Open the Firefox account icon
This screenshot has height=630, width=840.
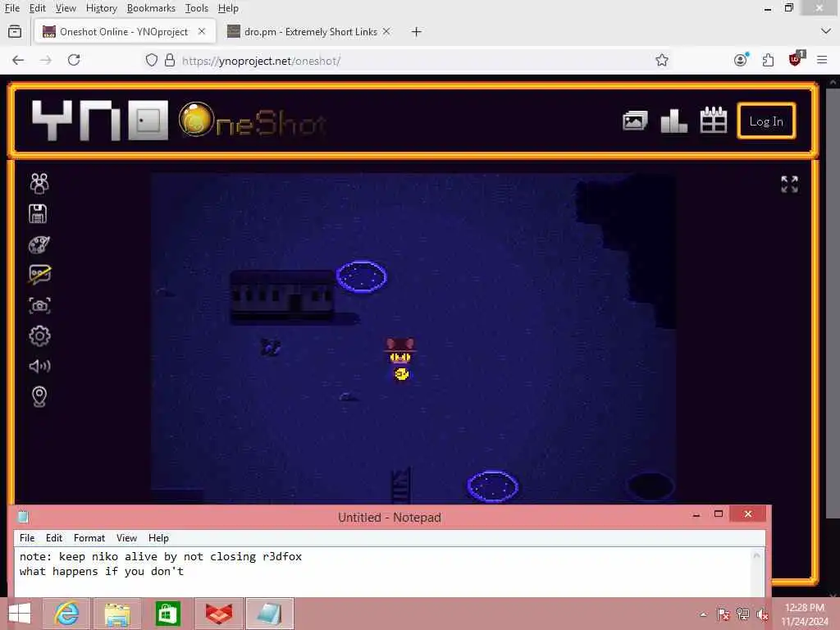(741, 60)
